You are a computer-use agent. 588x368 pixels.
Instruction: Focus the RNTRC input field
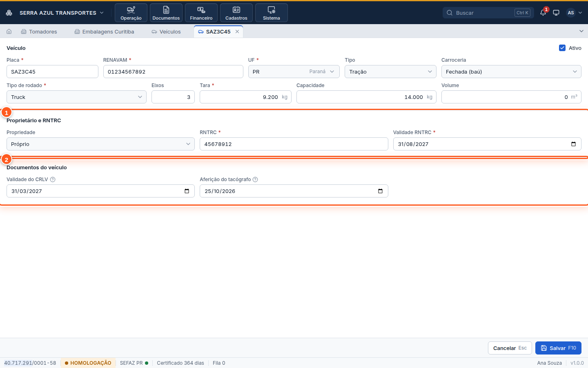(x=294, y=144)
